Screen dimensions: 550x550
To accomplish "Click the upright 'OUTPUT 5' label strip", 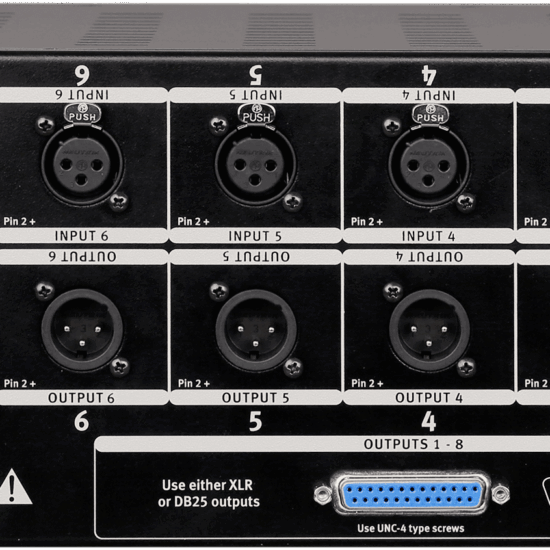I will (x=255, y=398).
